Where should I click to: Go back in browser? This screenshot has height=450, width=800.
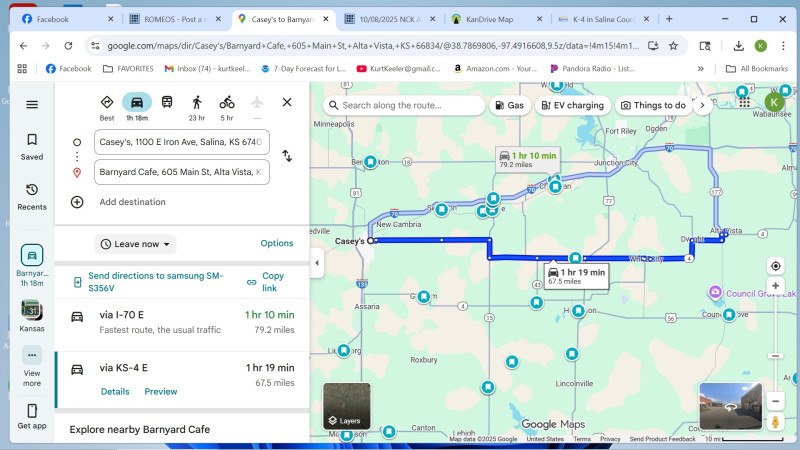(23, 46)
